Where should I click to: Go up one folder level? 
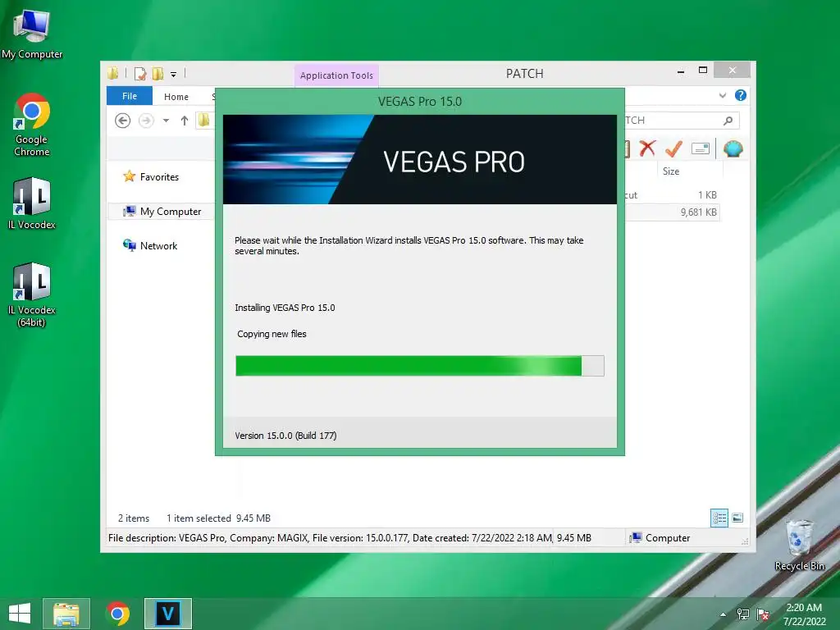185,121
